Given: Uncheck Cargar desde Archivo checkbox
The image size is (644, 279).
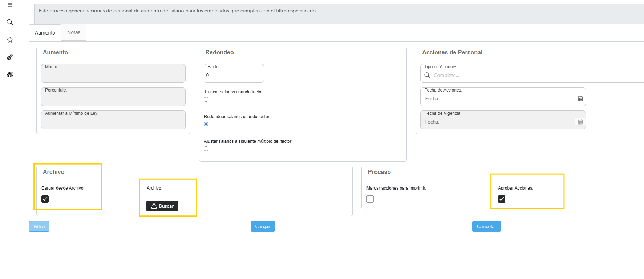Looking at the screenshot, I should [45, 199].
